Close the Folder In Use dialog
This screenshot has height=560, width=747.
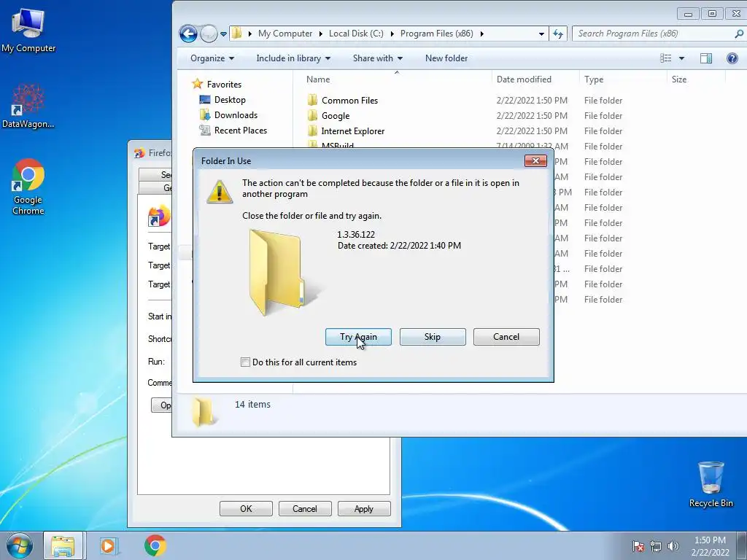(535, 161)
